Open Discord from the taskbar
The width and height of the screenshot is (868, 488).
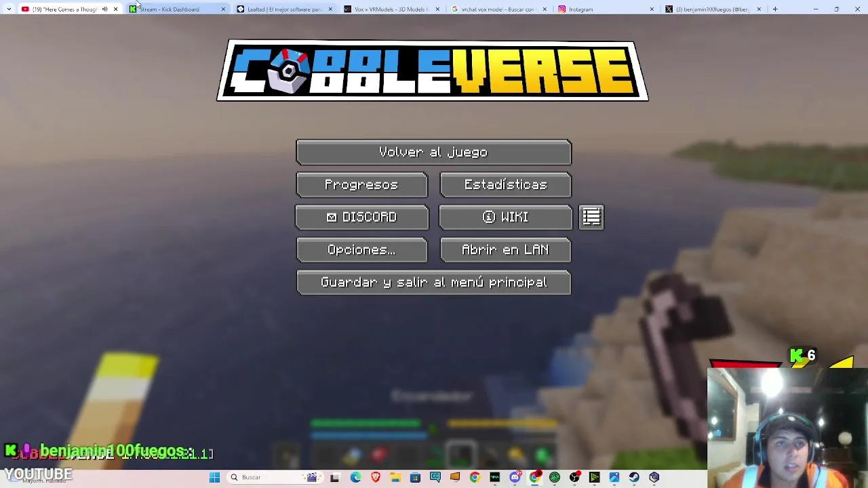point(515,477)
